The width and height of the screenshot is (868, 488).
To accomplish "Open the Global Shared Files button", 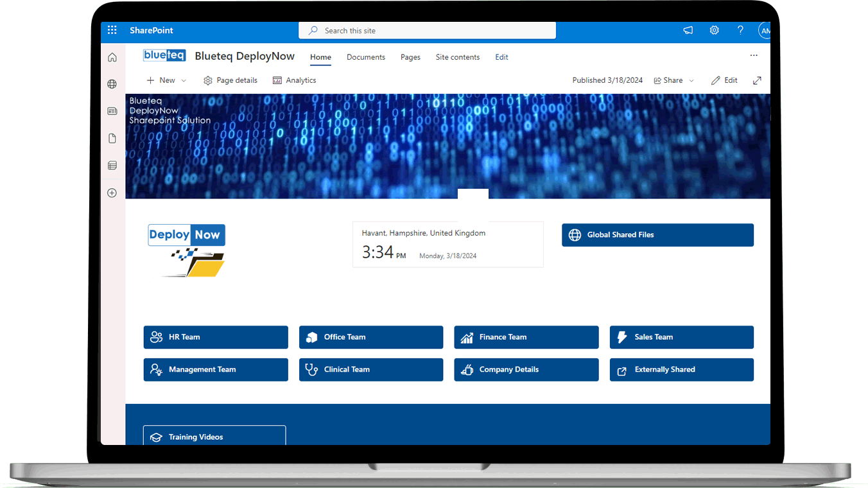I will pos(657,235).
